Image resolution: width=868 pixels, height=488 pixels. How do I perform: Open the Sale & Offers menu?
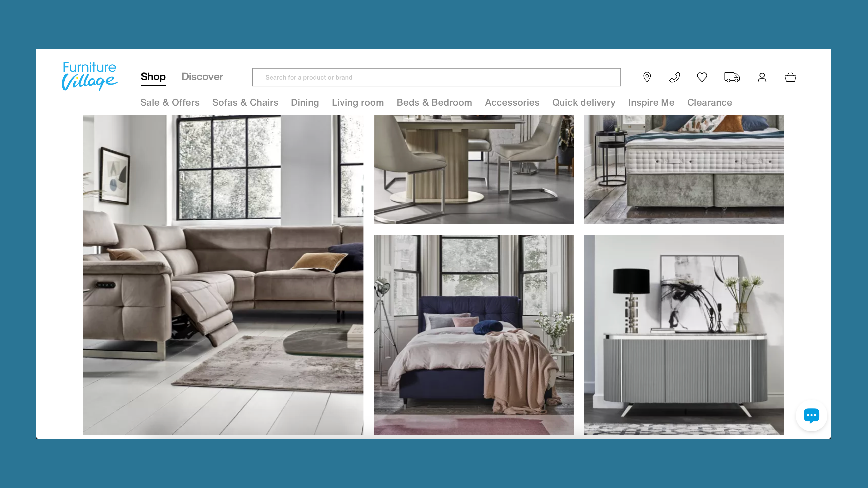point(170,102)
